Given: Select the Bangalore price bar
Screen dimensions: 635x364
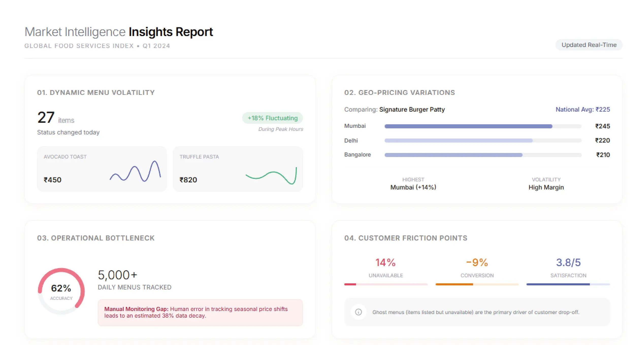Looking at the screenshot, I should point(482,155).
